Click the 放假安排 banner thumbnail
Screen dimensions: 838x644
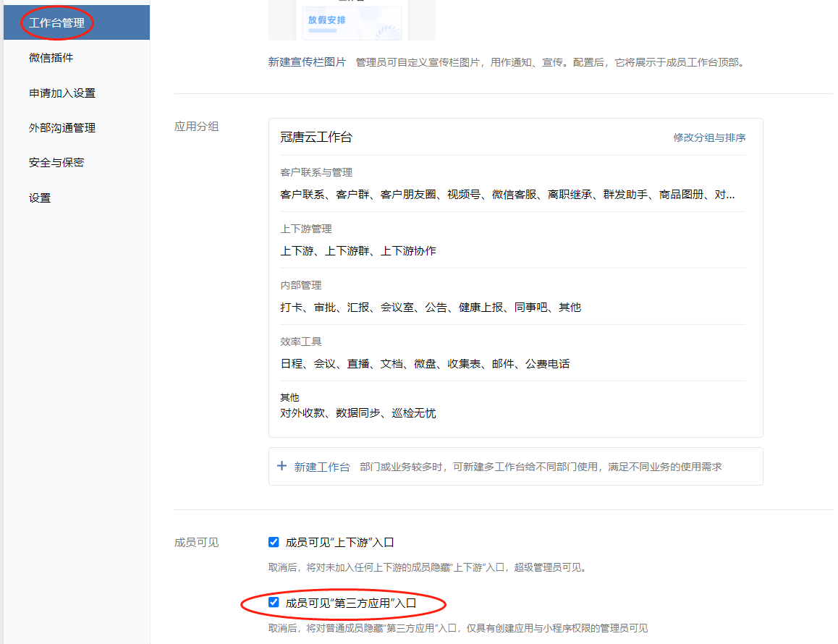(x=352, y=23)
